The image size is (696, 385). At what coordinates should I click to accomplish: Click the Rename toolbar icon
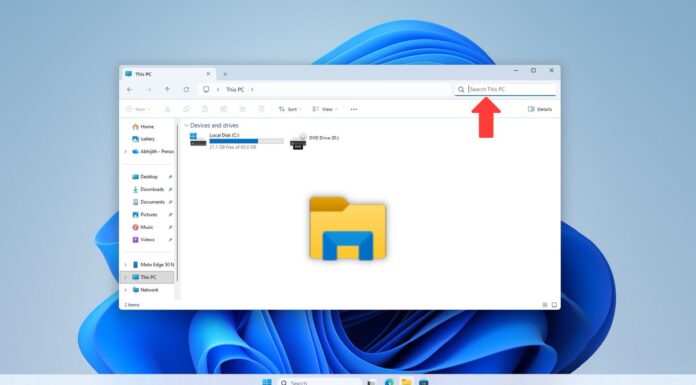[x=224, y=109]
